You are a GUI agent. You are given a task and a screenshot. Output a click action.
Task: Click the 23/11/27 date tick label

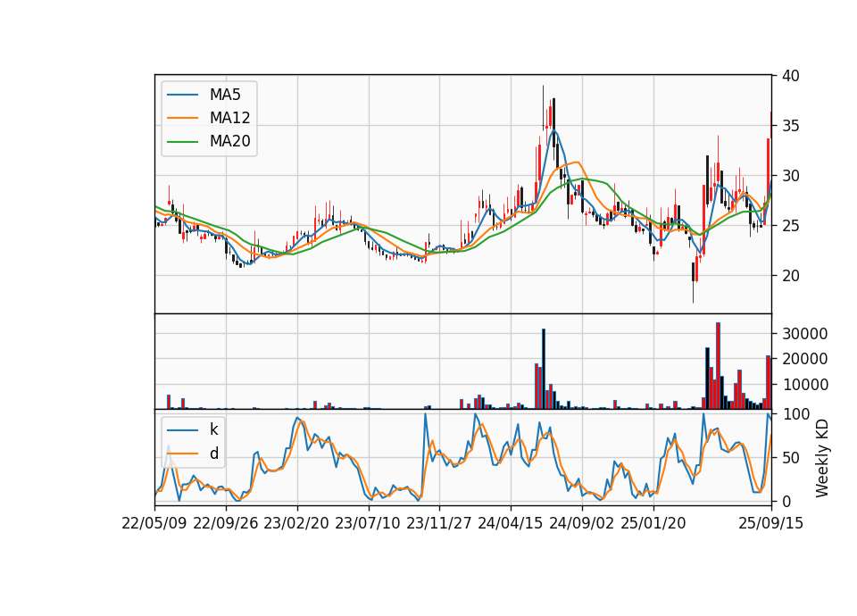[439, 523]
